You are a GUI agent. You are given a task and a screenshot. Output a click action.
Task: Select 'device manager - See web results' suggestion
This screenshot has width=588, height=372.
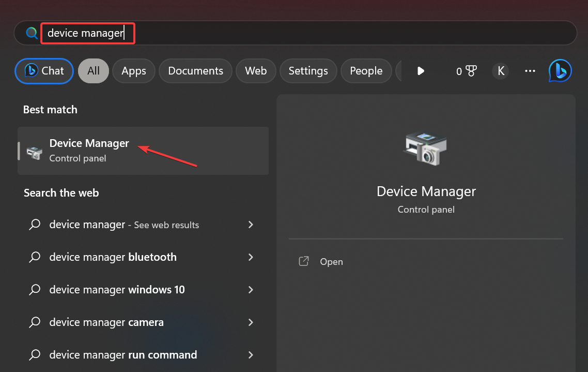[x=143, y=225]
